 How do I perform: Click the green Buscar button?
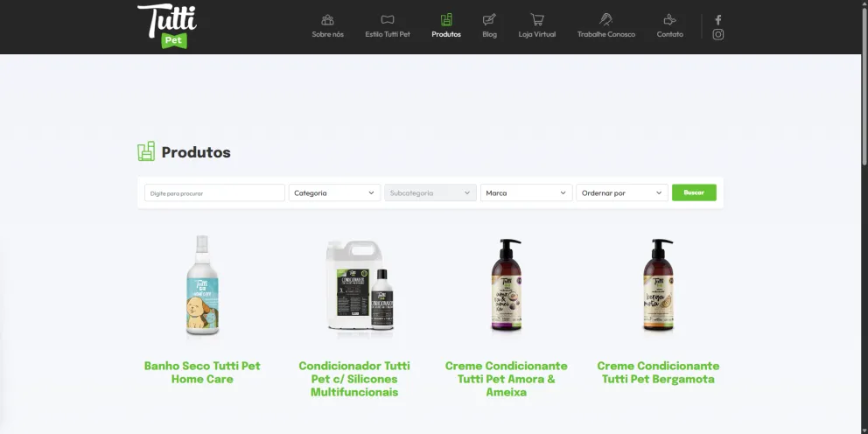point(694,192)
